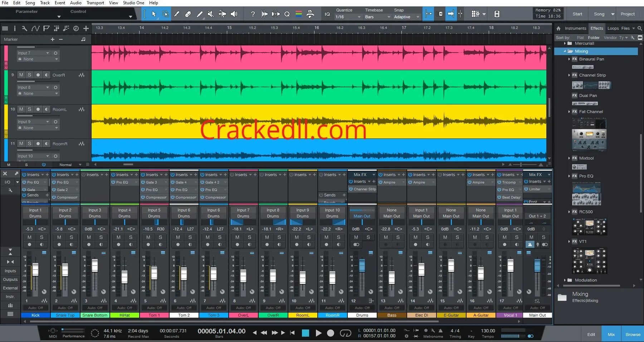Viewport: 644px width, 342px height.
Task: Adjust the Main Out volume fader
Action: (537, 266)
